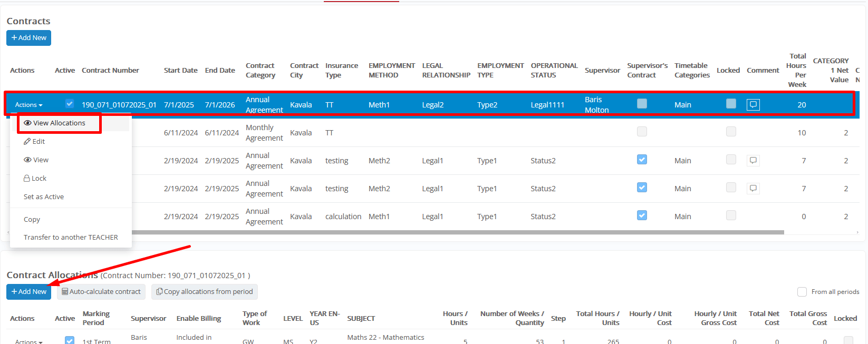This screenshot has height=344, width=868.
Task: Click comment icon in third contract row
Action: tap(753, 160)
